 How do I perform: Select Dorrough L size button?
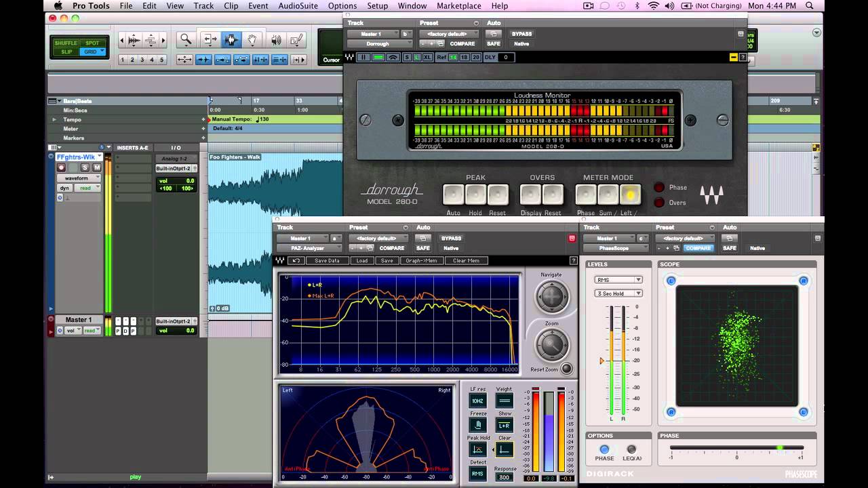pos(416,58)
